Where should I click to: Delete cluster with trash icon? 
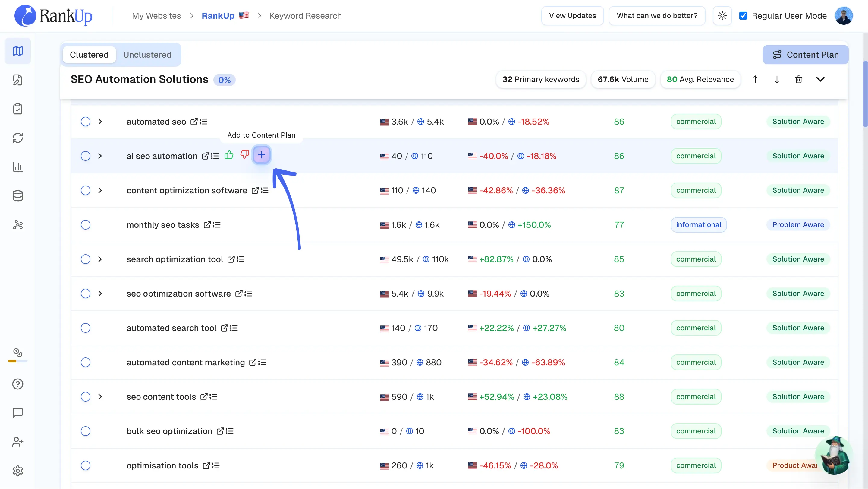click(798, 80)
